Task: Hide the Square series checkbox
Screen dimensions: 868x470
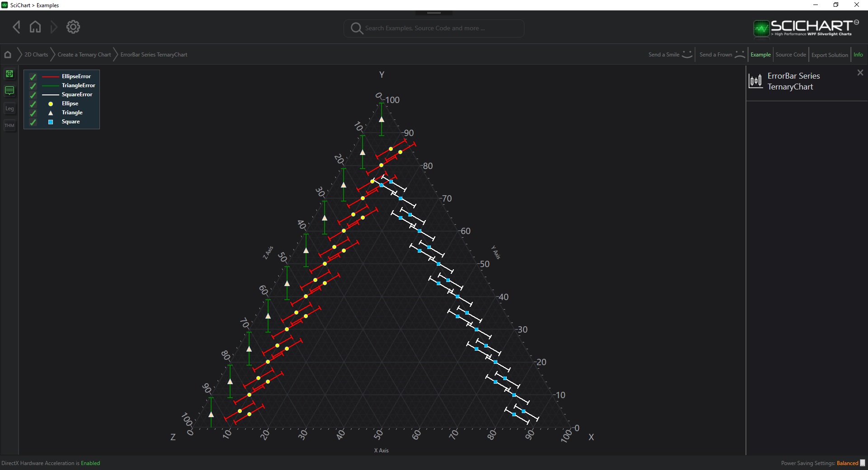Action: click(x=33, y=122)
